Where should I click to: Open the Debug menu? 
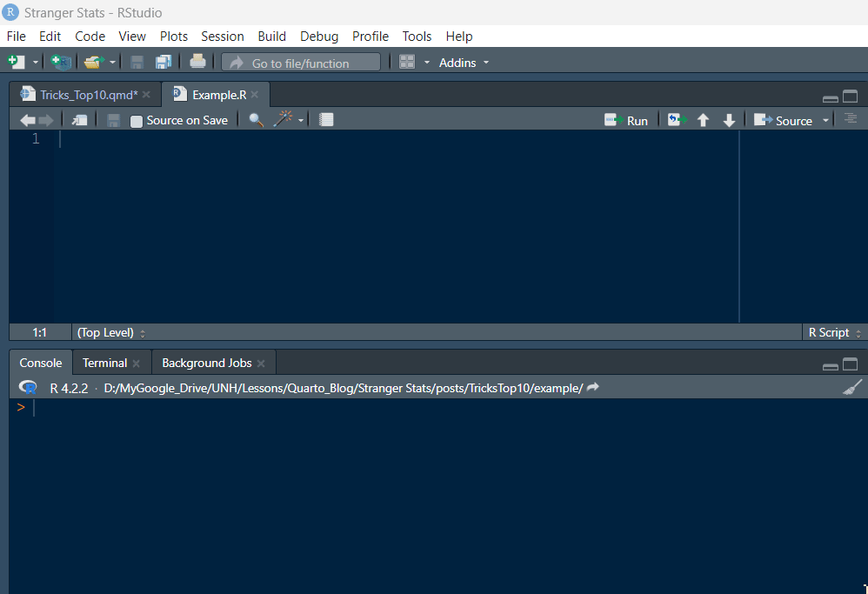[319, 37]
